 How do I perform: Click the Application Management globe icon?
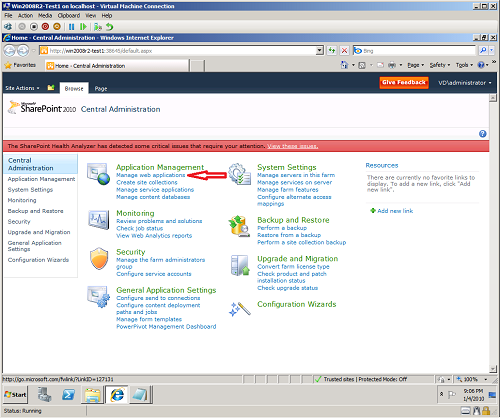pos(98,174)
